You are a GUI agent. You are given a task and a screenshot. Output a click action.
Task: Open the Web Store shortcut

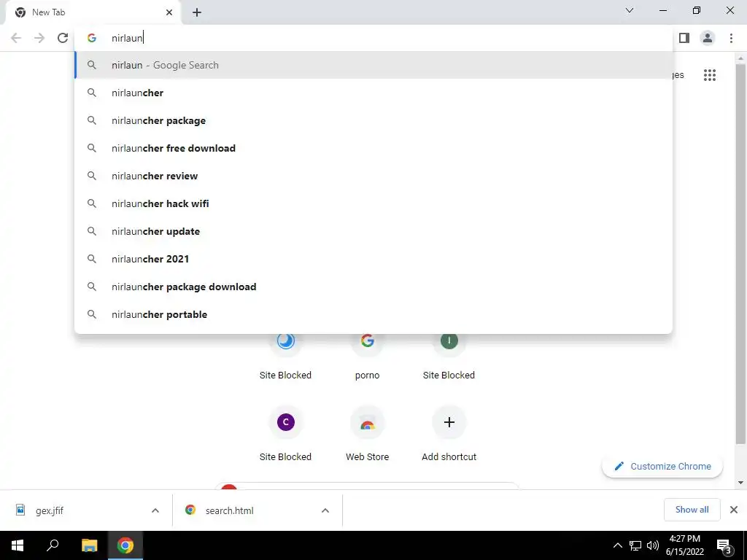point(368,435)
